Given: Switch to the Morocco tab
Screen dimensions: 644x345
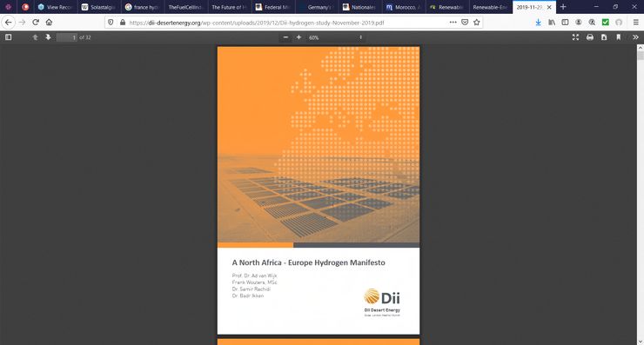Looking at the screenshot, I should coord(403,7).
